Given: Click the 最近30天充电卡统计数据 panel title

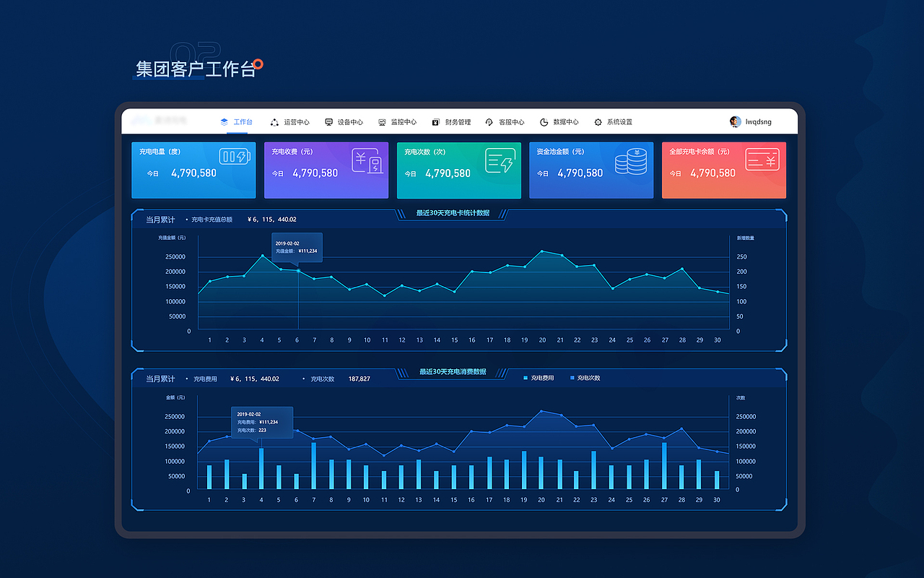Looking at the screenshot, I should (453, 213).
